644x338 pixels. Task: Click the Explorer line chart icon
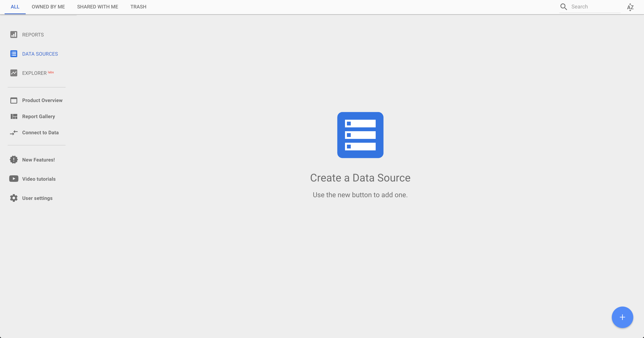pos(14,73)
